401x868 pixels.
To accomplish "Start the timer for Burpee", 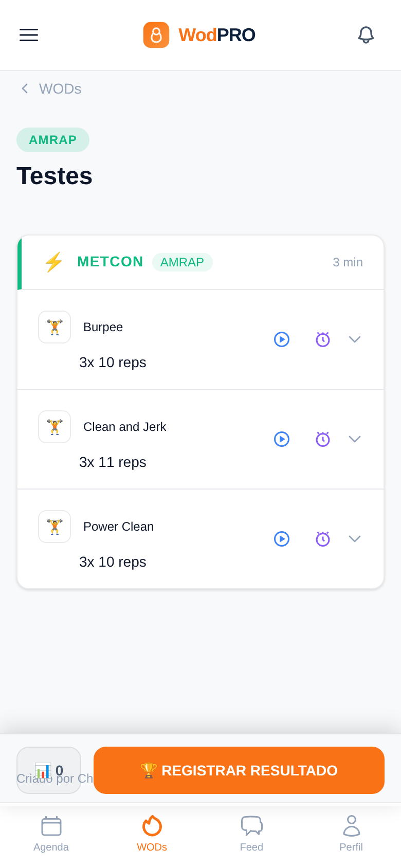I will [x=323, y=339].
